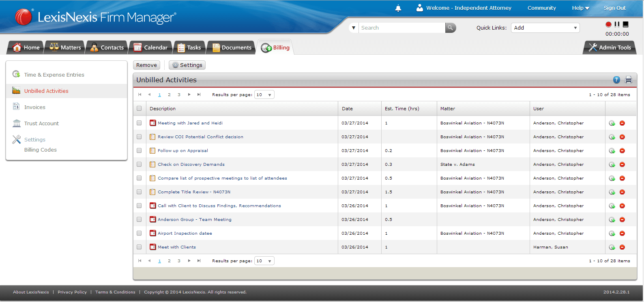Go to last page in top pager

tap(199, 94)
